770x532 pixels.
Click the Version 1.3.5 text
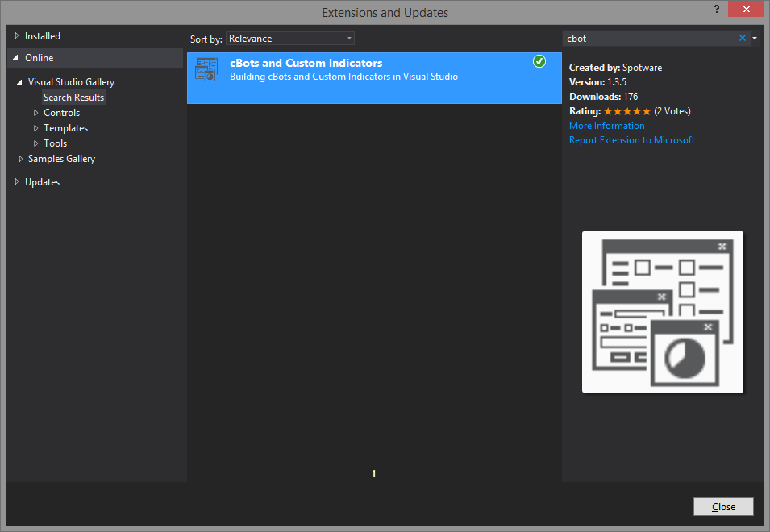tap(597, 82)
